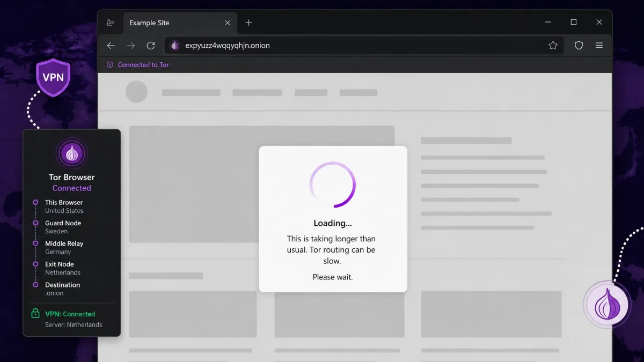
Task: Maximize the browser window
Action: coord(574,23)
